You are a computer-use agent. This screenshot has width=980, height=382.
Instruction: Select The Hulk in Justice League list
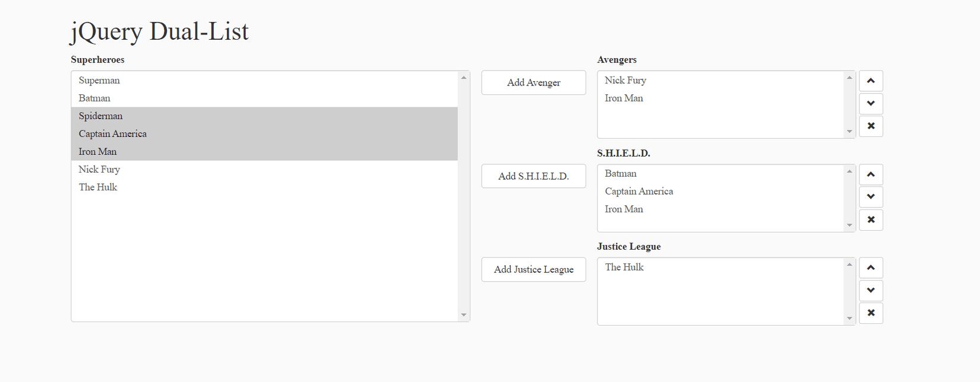coord(624,268)
